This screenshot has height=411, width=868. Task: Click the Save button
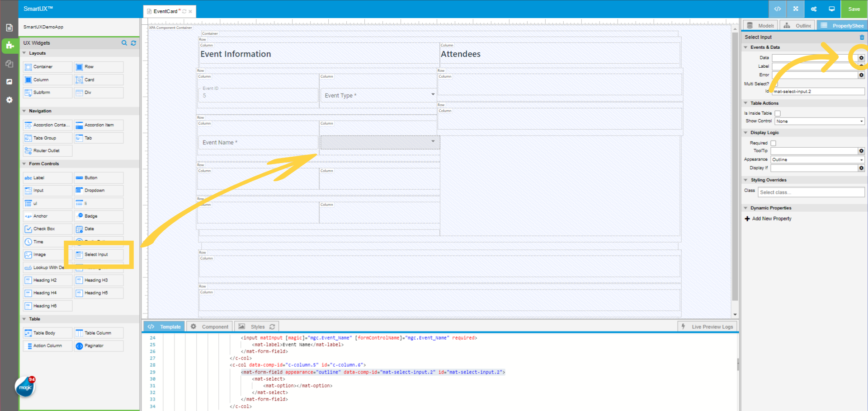point(854,9)
